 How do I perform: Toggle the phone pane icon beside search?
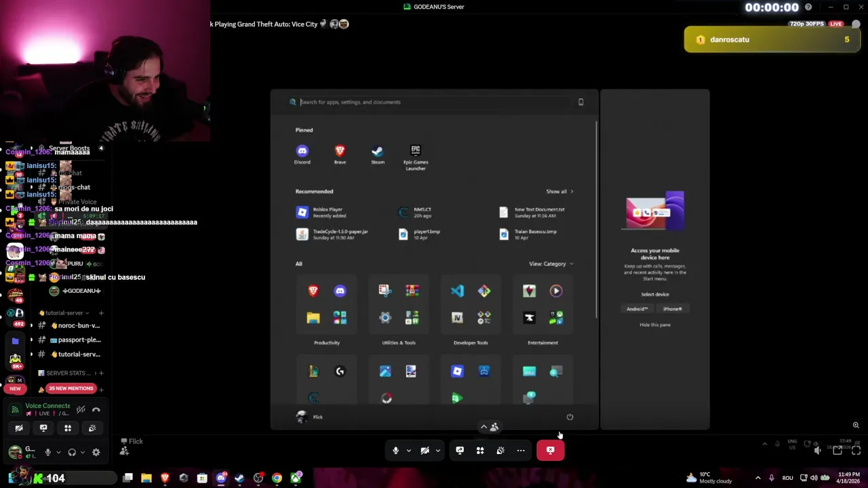(580, 102)
